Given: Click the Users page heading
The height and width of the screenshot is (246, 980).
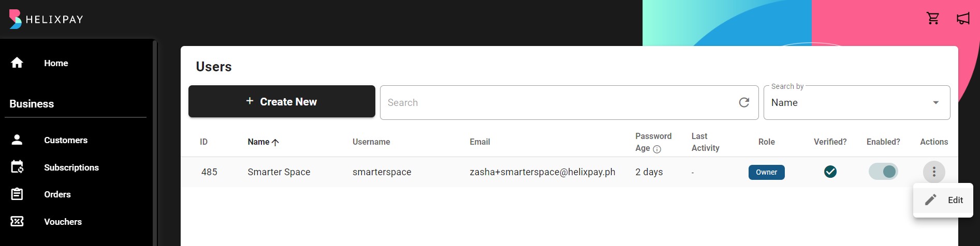Looking at the screenshot, I should (x=214, y=67).
